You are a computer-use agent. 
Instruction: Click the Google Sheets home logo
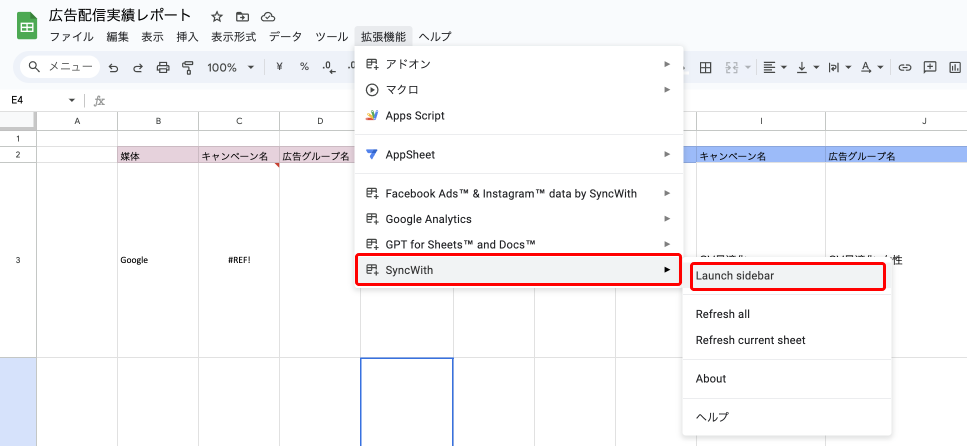27,27
